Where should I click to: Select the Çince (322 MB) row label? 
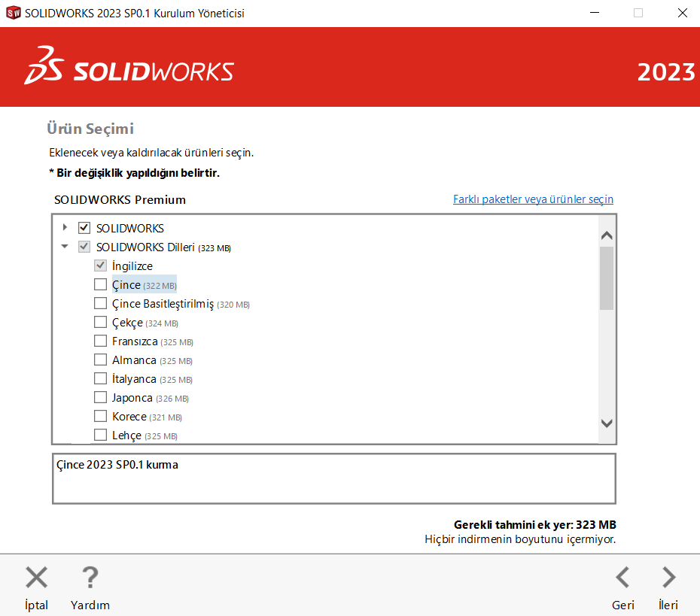click(145, 284)
